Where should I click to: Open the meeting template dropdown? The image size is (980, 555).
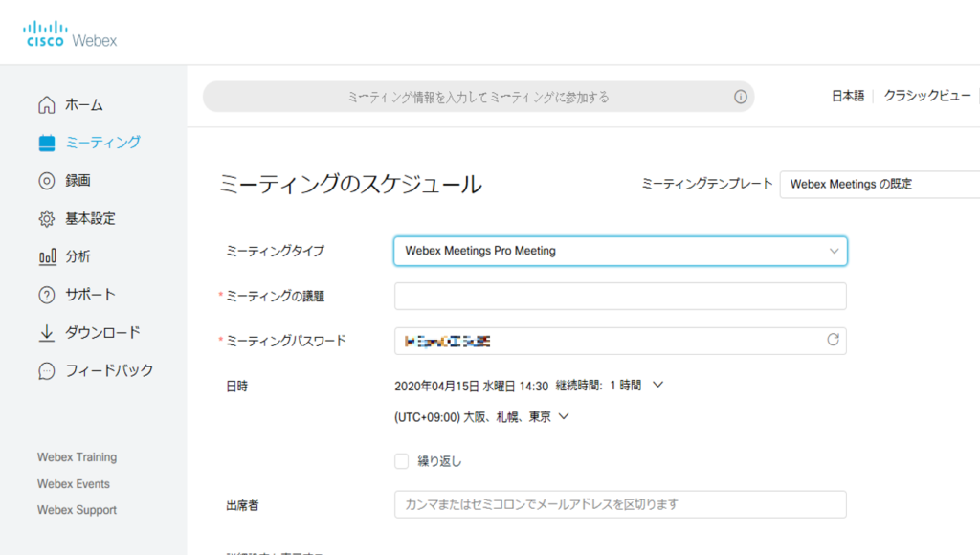[880, 185]
